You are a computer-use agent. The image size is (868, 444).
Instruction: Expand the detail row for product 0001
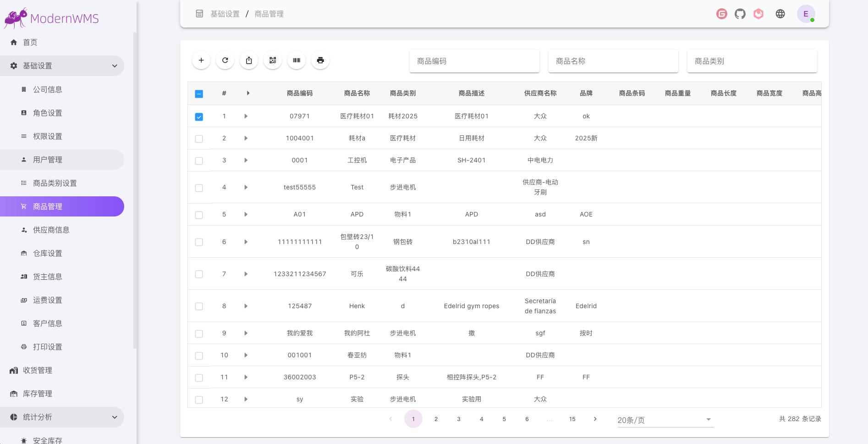pos(246,161)
